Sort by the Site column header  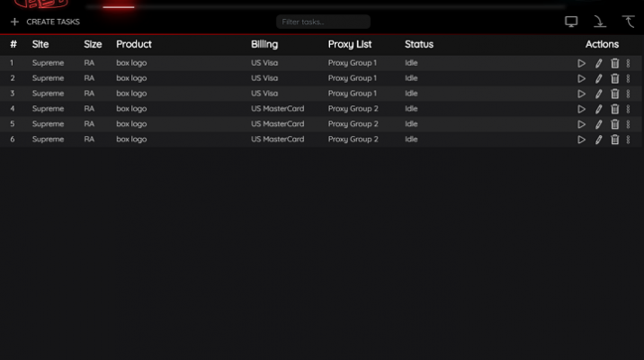pos(40,44)
